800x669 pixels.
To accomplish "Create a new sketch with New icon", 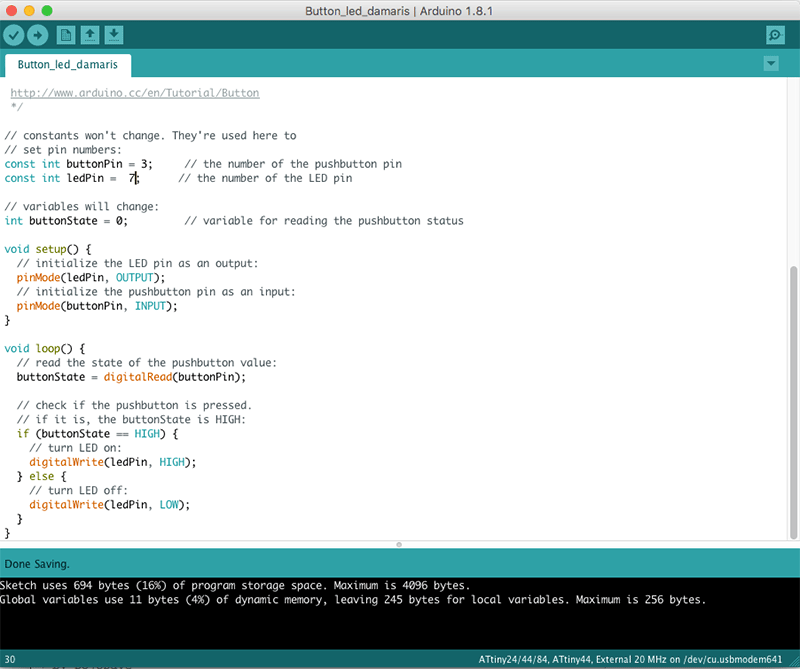I will click(66, 35).
